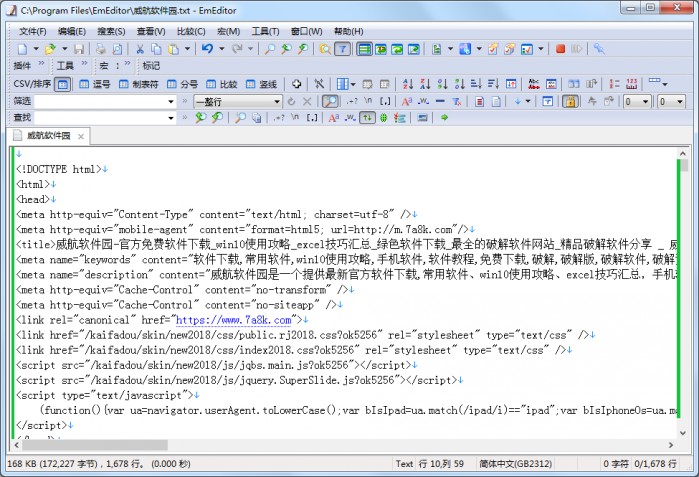Click the Save floppy disk icon

79,49
